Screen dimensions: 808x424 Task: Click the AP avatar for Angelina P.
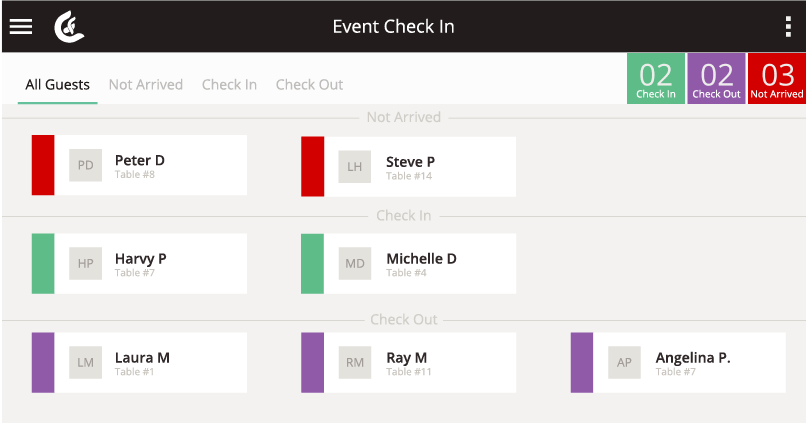coord(624,363)
